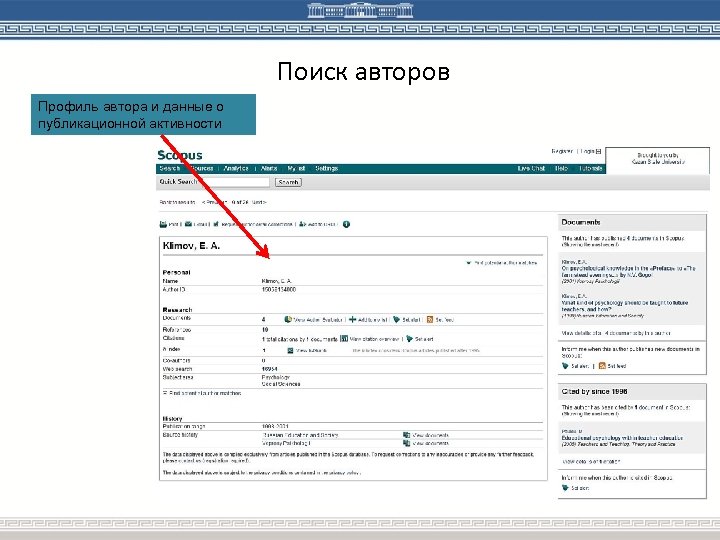Click the View Author Evaluator chart icon
Screen dimensions: 720x540
coord(288,319)
